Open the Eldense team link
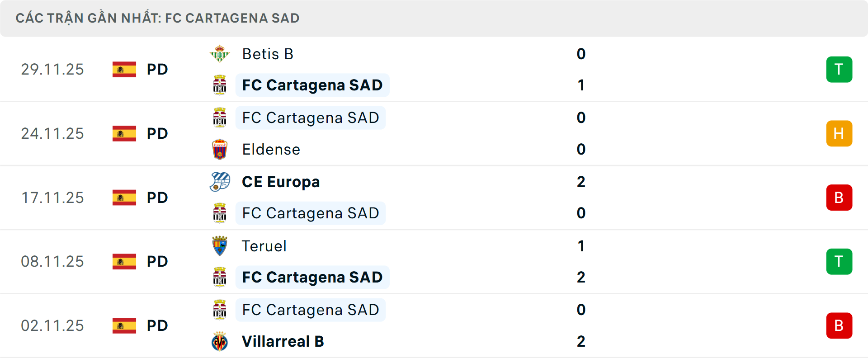Viewport: 868px width, 358px height. pos(271,150)
